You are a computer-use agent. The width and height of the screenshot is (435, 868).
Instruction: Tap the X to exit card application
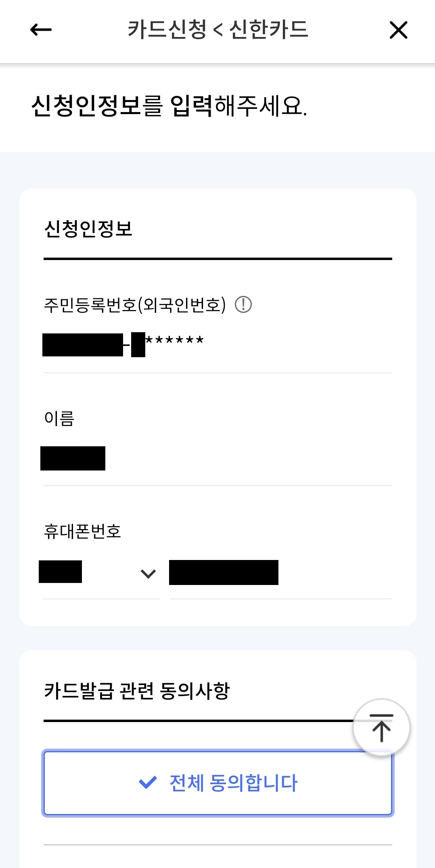click(x=398, y=30)
